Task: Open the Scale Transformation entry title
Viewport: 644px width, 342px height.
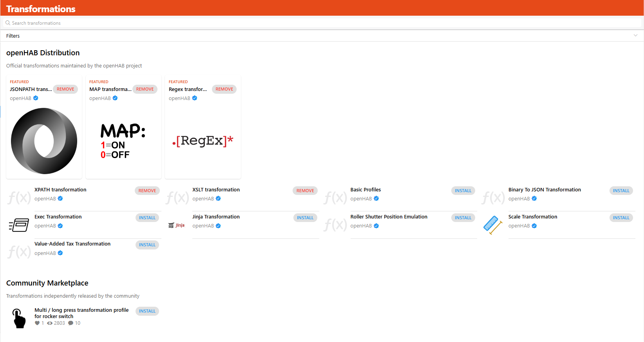Action: [x=533, y=216]
